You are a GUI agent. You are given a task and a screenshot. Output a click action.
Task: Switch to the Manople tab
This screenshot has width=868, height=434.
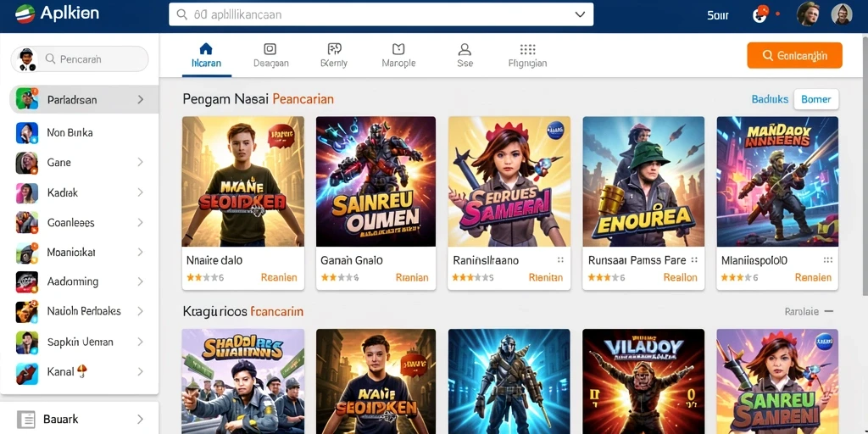pyautogui.click(x=398, y=55)
